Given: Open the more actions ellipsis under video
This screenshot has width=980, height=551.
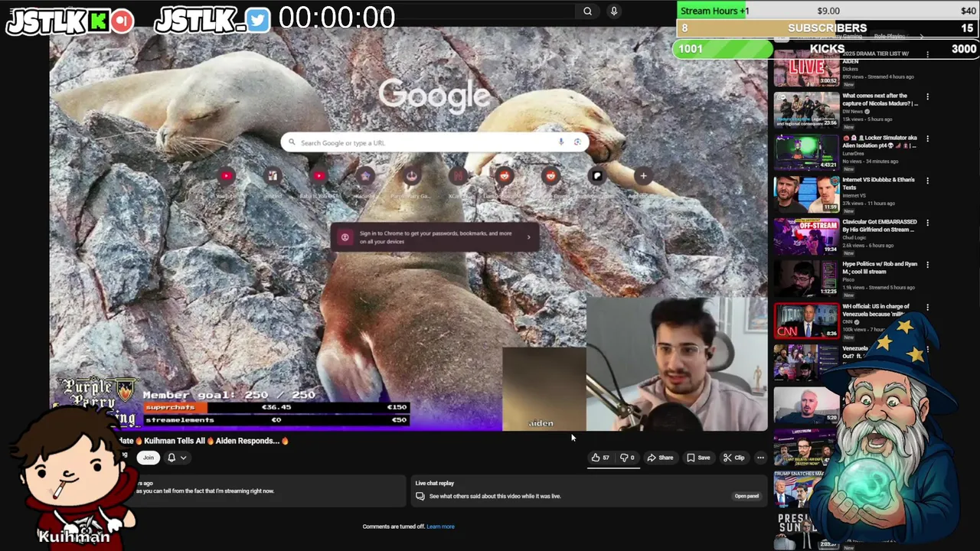Looking at the screenshot, I should [x=760, y=458].
